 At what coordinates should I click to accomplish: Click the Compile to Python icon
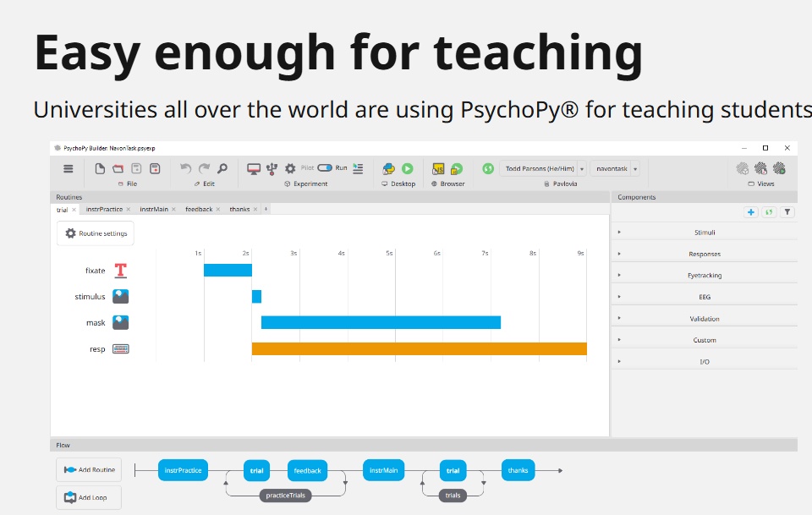click(388, 168)
